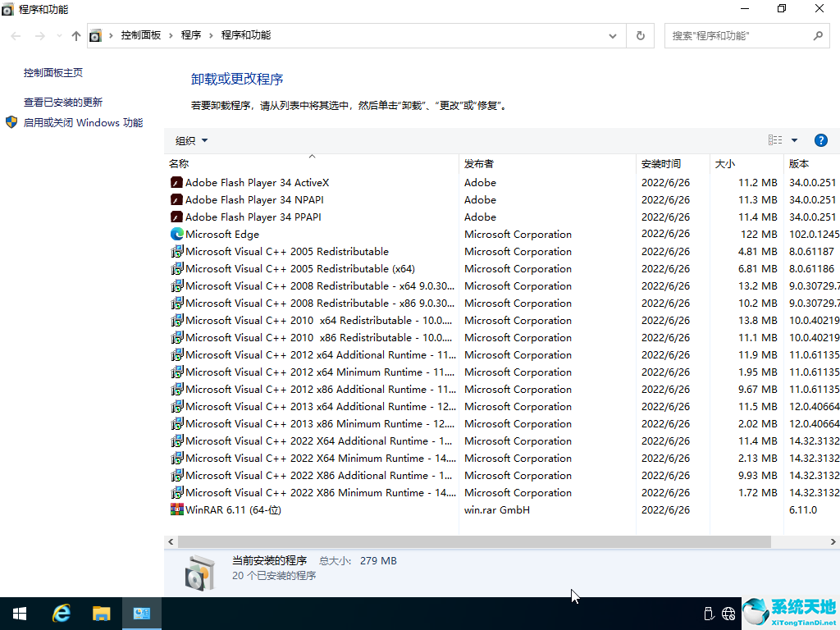Click the change view layout icon
Viewport: 840px width, 630px height.
[774, 140]
